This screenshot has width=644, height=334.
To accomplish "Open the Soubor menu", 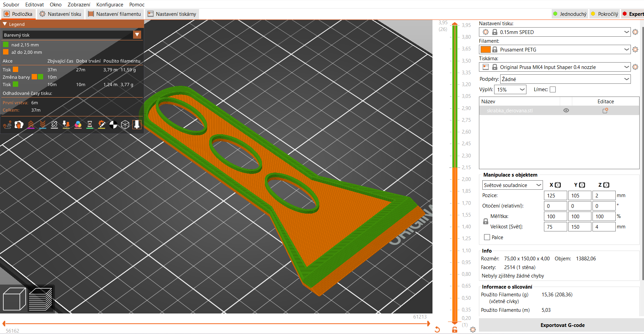I will tap(11, 4).
